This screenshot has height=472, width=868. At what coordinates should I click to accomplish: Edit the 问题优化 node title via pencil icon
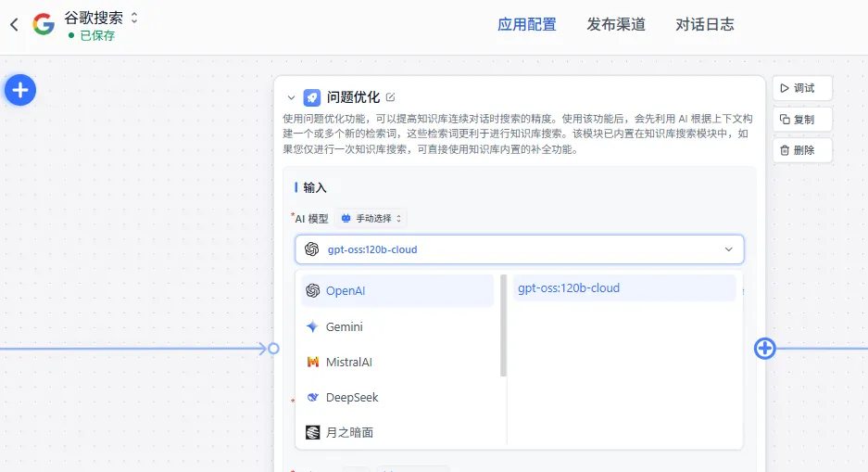click(x=390, y=97)
